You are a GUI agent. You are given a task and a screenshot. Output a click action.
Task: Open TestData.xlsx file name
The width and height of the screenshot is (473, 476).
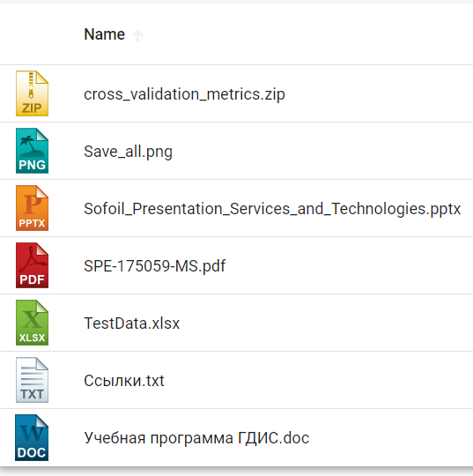tap(131, 323)
